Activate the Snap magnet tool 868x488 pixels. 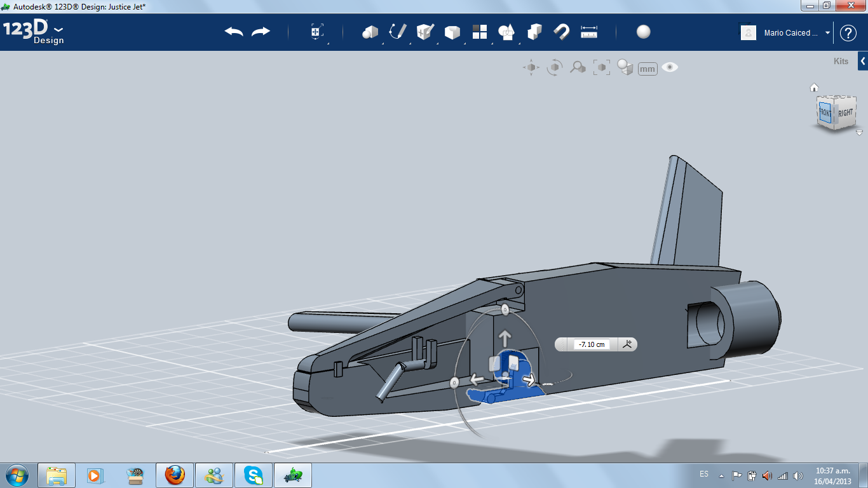pyautogui.click(x=562, y=32)
